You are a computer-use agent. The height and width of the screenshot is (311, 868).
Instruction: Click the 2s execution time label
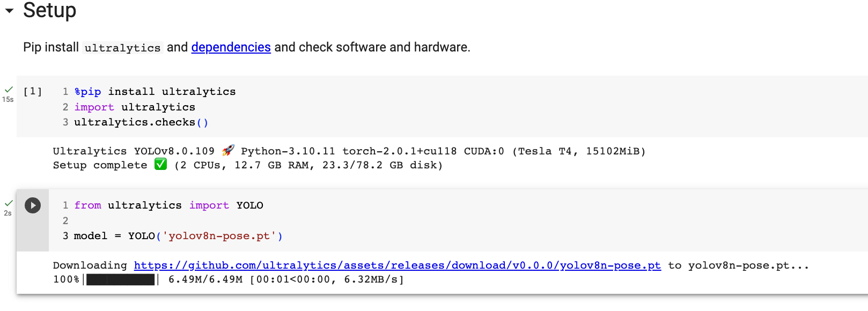click(x=8, y=212)
